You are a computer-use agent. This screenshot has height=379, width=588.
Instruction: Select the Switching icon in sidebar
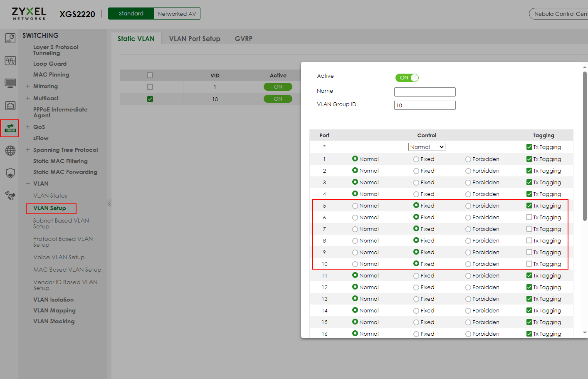pos(10,128)
